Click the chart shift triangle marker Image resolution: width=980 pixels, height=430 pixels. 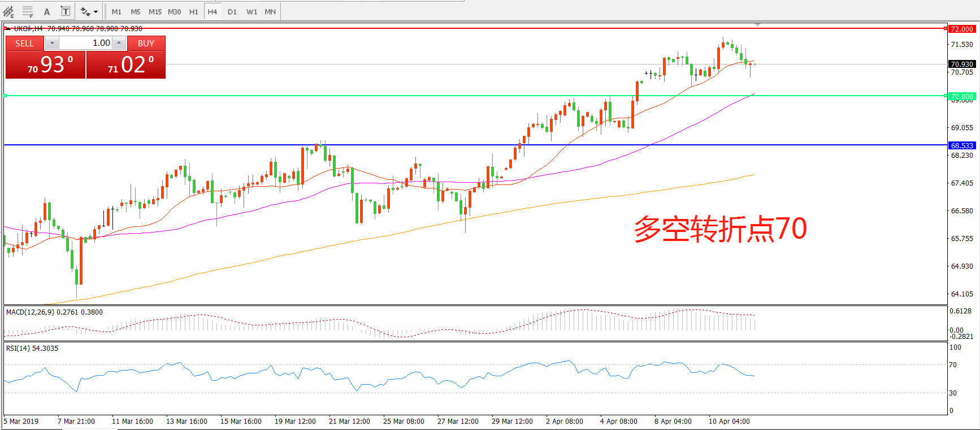(x=757, y=25)
